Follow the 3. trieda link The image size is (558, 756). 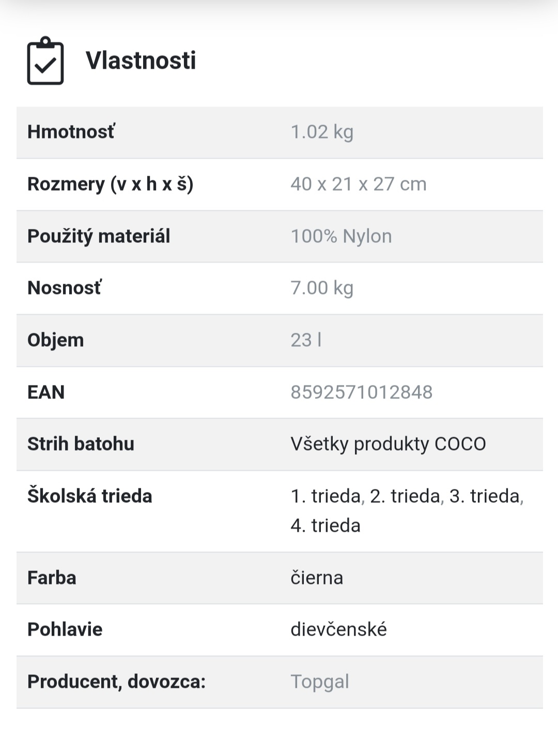[x=485, y=496]
